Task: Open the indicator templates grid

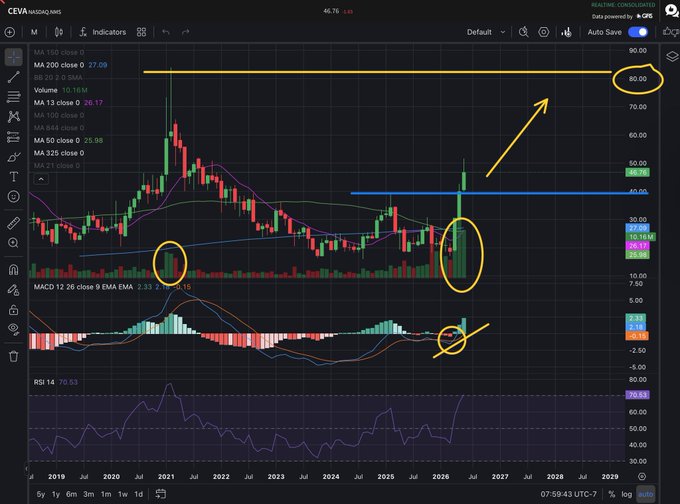Action: 141,32
